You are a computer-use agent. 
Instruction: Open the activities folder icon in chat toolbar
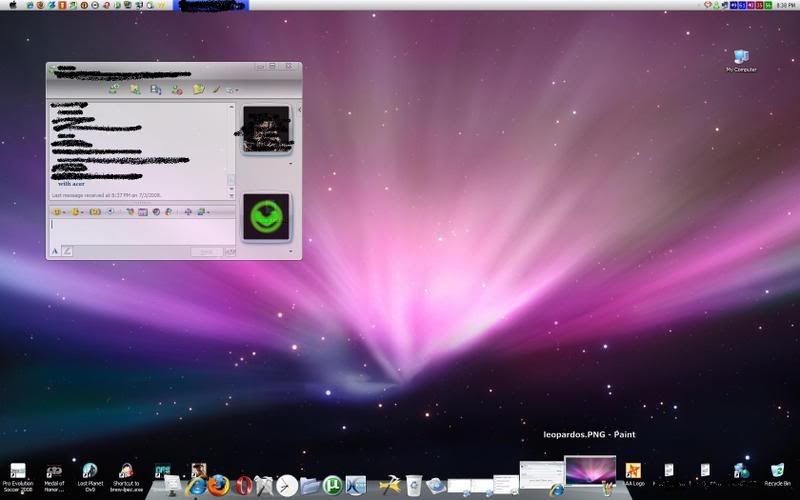198,89
